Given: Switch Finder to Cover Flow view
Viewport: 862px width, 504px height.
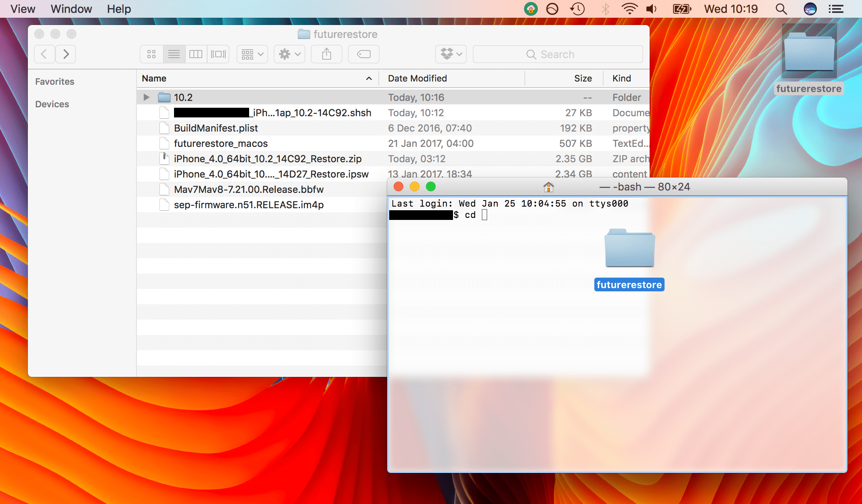Looking at the screenshot, I should coord(218,54).
